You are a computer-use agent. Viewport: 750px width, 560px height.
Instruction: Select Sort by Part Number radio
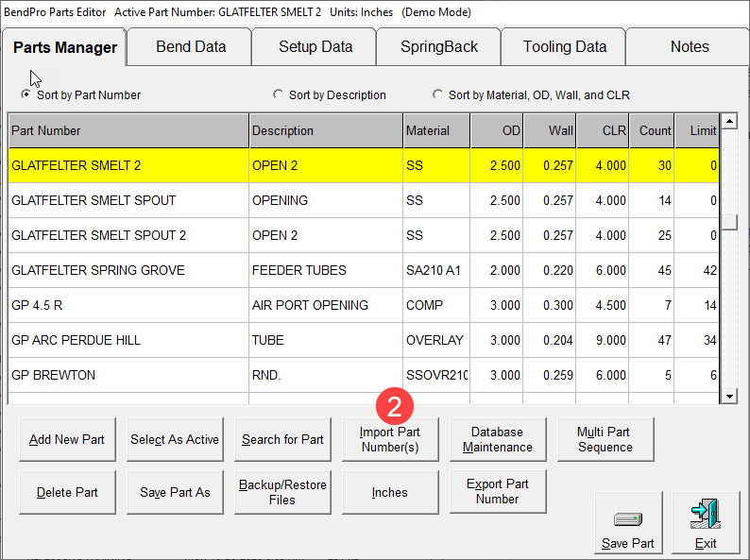(26, 94)
